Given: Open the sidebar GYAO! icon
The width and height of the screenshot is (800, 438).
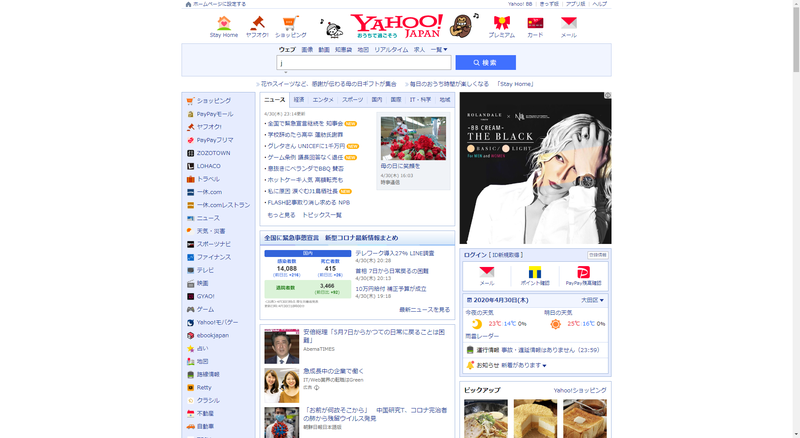Looking at the screenshot, I should coord(190,296).
